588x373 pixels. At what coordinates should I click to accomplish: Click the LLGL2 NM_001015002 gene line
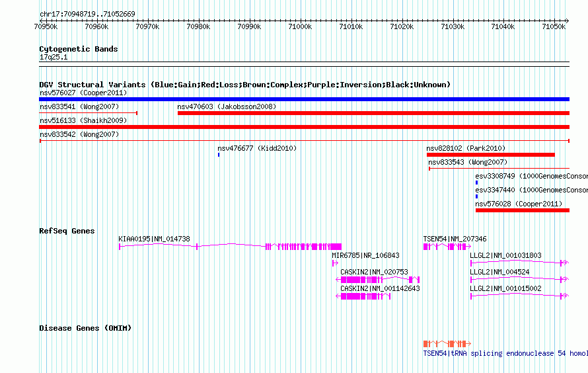(520, 296)
